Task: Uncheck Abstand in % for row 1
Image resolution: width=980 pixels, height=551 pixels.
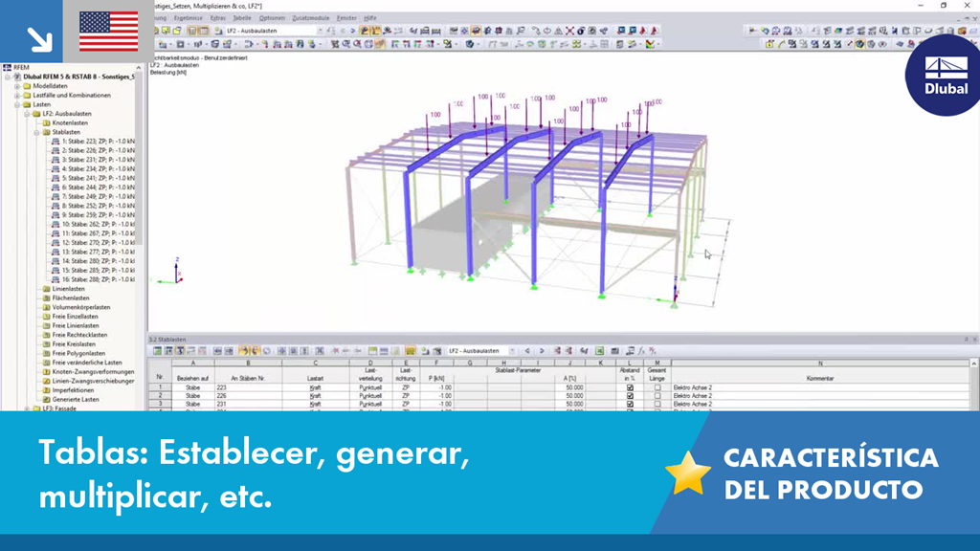Action: click(630, 388)
